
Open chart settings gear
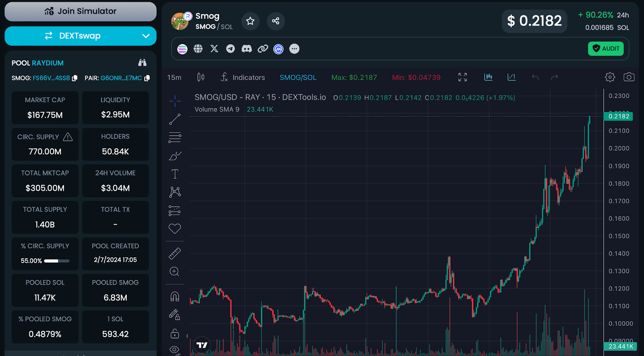(610, 77)
